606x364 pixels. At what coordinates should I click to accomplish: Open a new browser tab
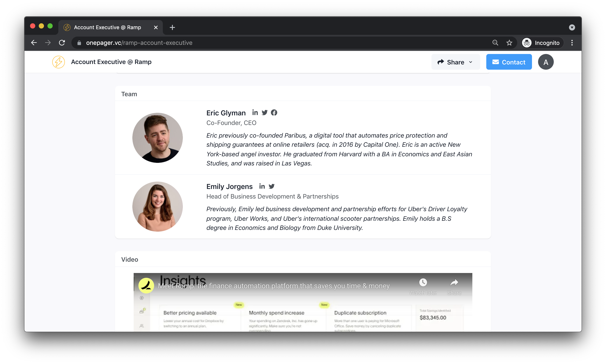172,27
